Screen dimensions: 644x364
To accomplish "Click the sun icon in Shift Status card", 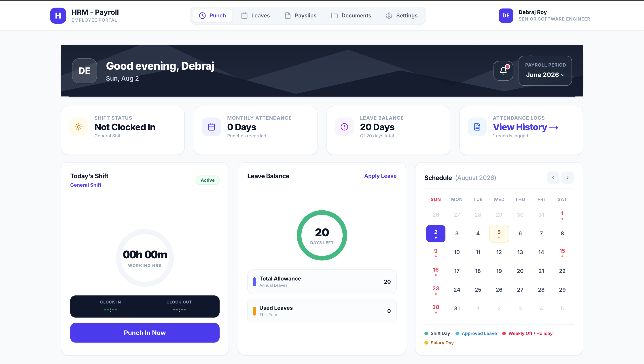I will (78, 127).
